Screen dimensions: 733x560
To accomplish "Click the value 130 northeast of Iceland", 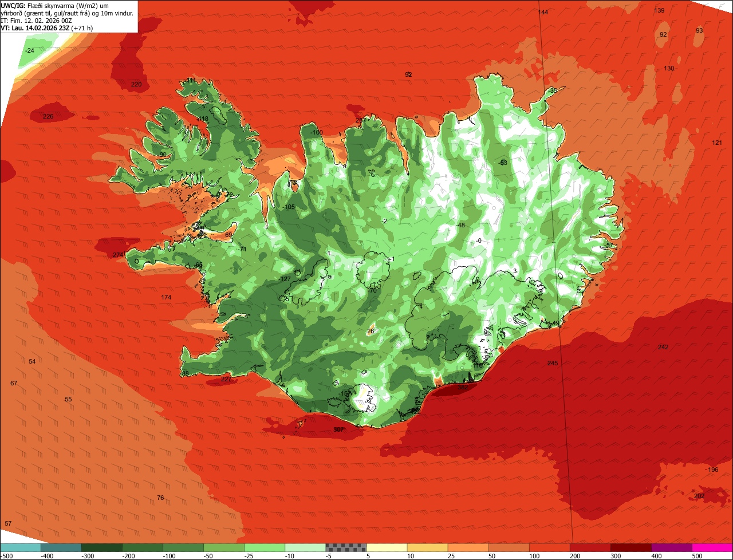I will point(669,68).
